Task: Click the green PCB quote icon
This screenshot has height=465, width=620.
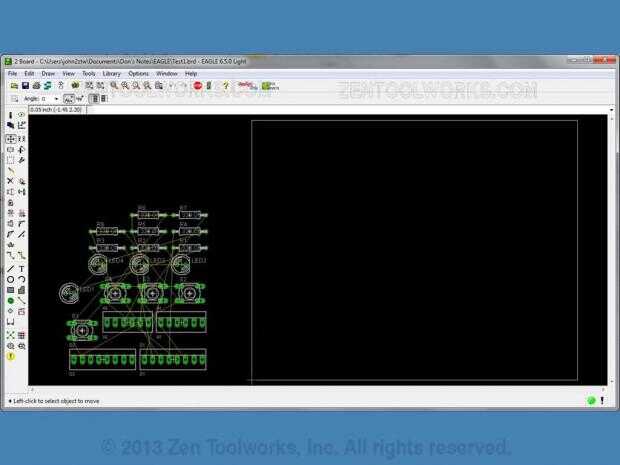Action: pyautogui.click(x=270, y=86)
